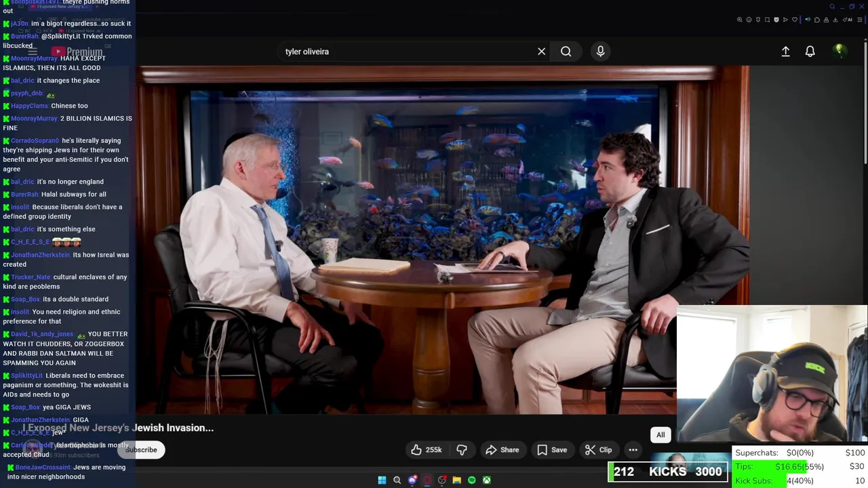
Task: Open Spotify from the taskbar
Action: (472, 480)
